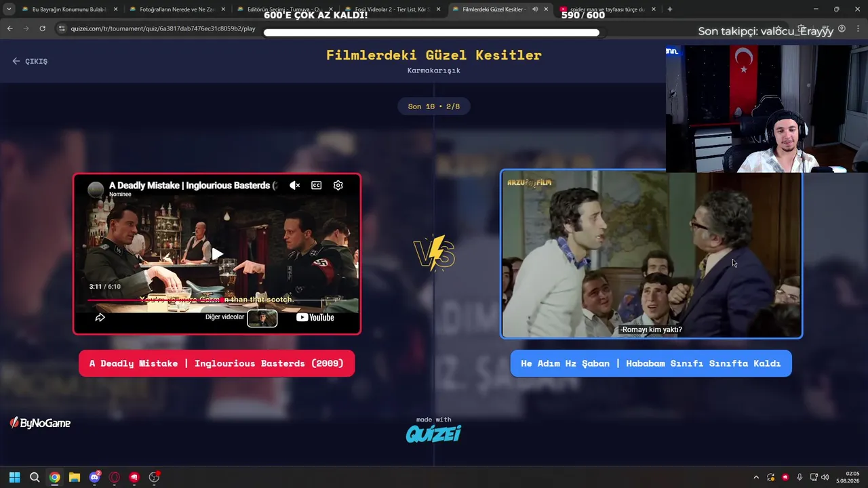Open volume control in system tray
Screen dimensions: 868x488
[825, 477]
